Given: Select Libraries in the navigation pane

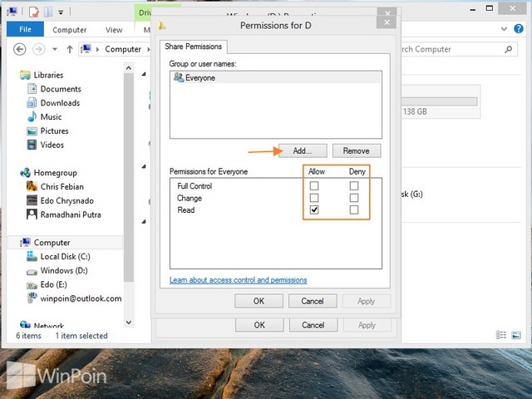Looking at the screenshot, I should click(x=48, y=75).
